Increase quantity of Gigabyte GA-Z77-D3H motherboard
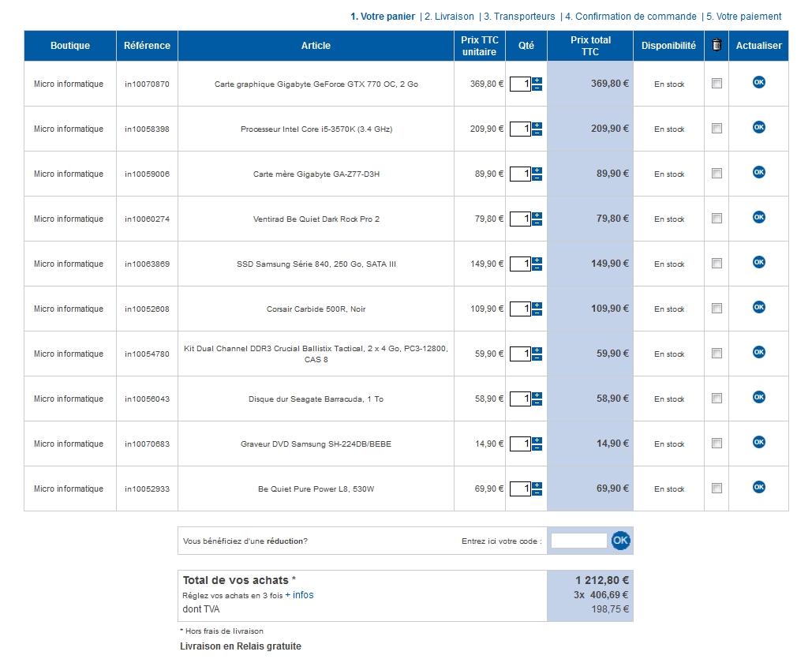The image size is (812, 659). pos(537,171)
